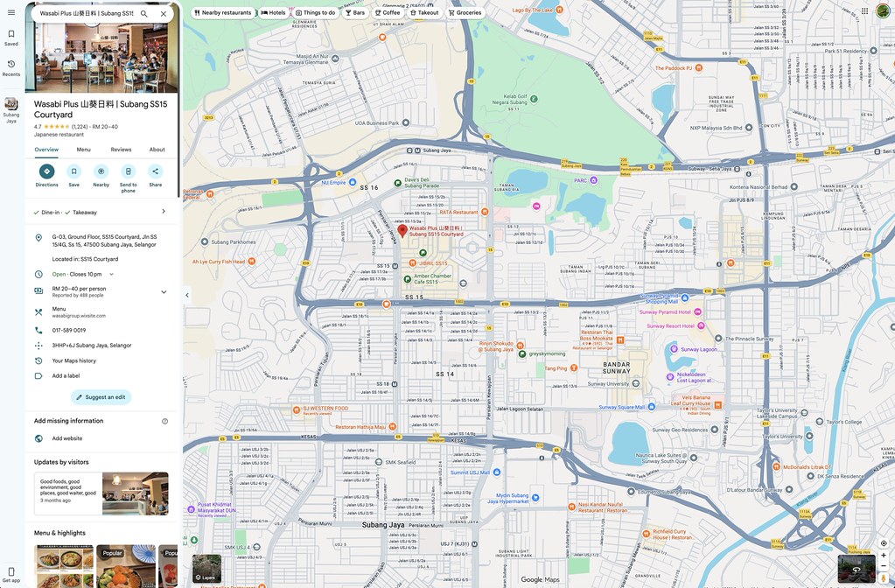Open visitor update photo thumbnail
The image size is (895, 588).
(136, 493)
